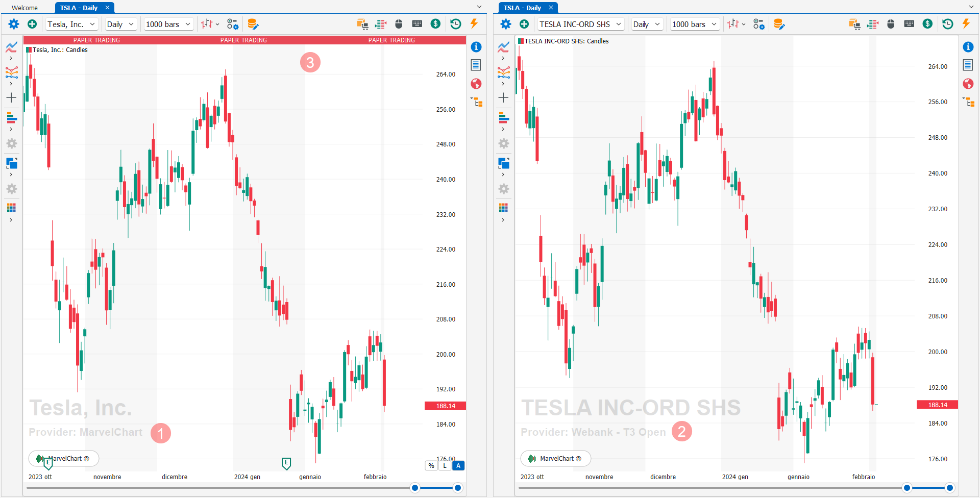Click MarvelChart badge in right chart

[x=556, y=458]
